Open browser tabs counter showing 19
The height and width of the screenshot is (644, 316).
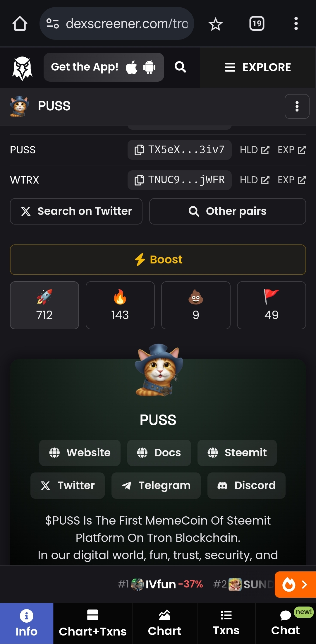click(257, 23)
